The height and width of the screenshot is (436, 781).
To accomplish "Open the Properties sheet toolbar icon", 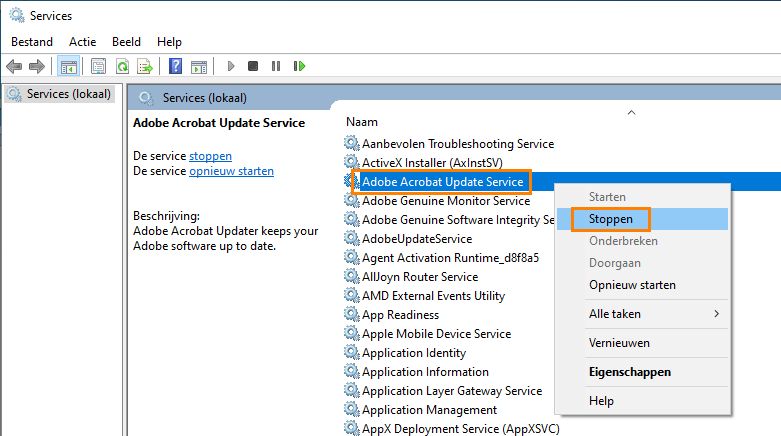I will pos(99,66).
